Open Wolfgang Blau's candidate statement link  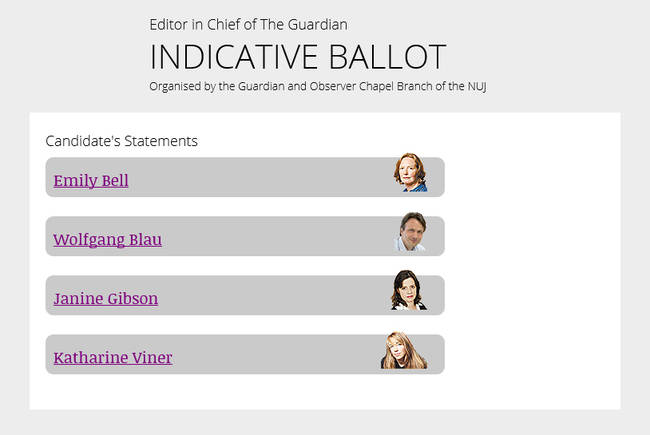pyautogui.click(x=107, y=240)
